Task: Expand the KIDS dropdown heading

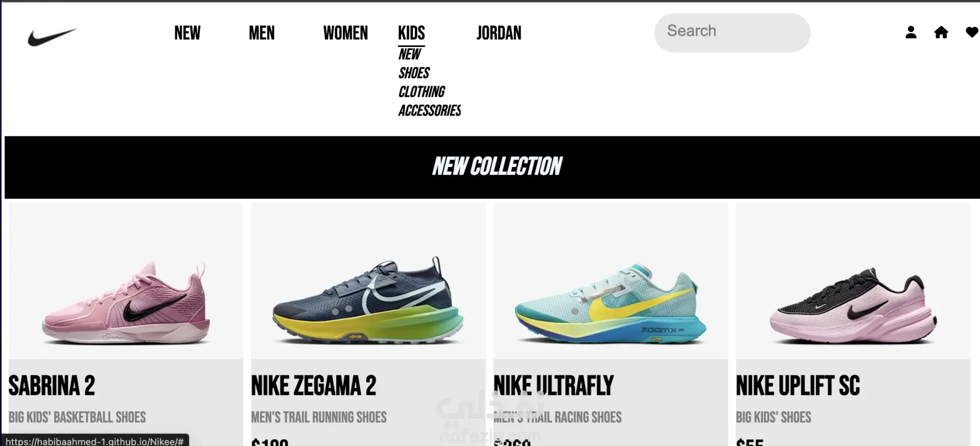Action: point(411,33)
